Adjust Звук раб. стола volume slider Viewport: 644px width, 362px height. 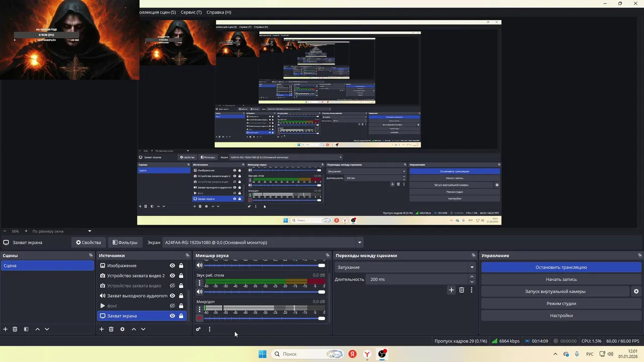(x=266, y=292)
